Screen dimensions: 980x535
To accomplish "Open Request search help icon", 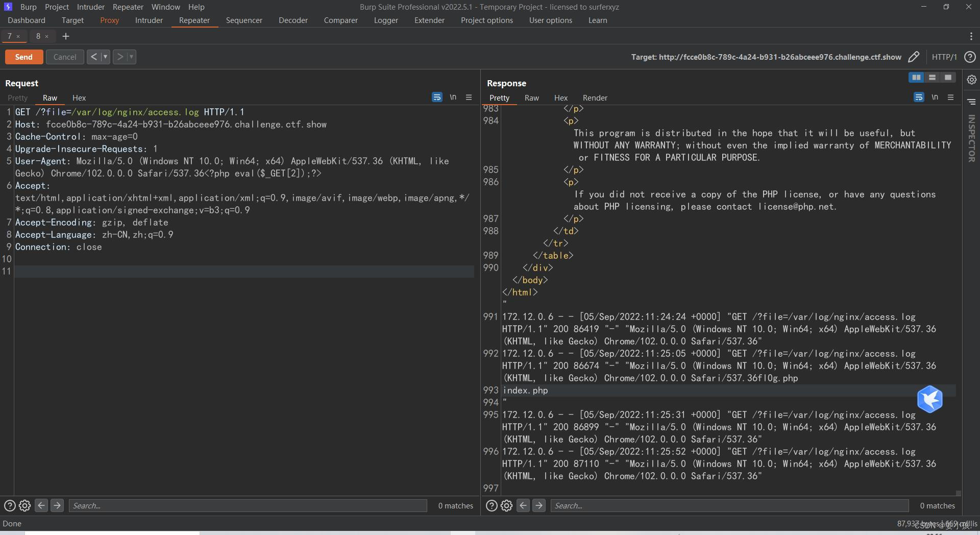I will [x=10, y=505].
